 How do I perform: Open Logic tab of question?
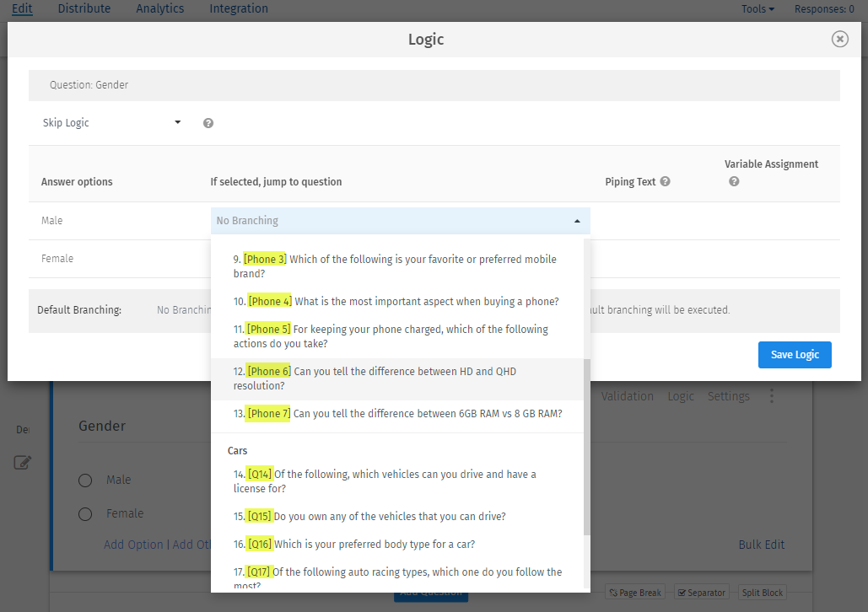coord(681,396)
